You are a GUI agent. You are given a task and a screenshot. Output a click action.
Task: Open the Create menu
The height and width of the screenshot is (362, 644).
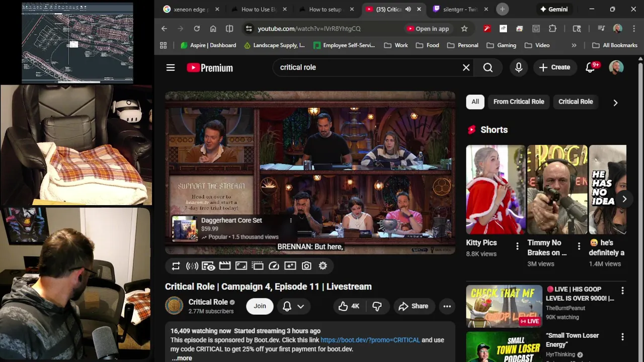[x=554, y=67]
